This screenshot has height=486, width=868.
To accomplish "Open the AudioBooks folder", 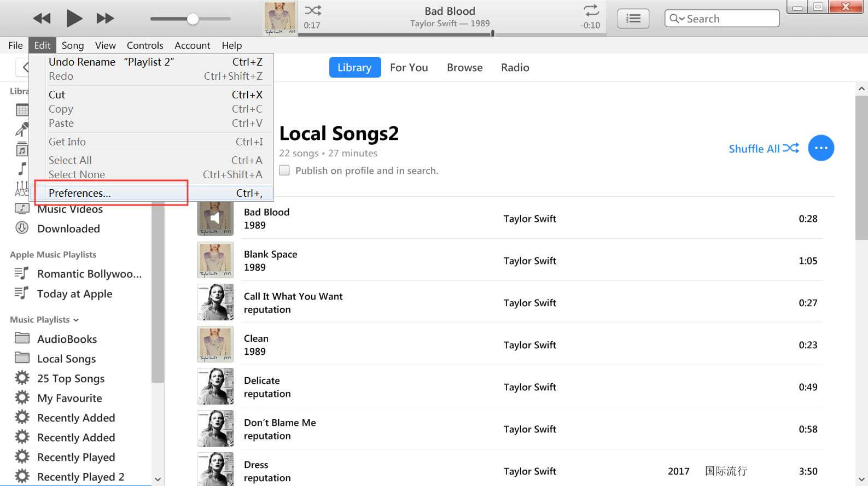I will point(67,339).
